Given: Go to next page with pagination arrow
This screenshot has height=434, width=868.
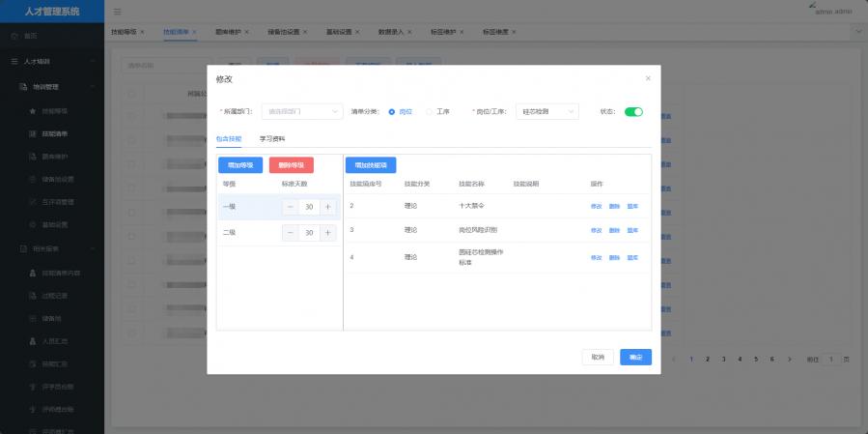Looking at the screenshot, I should pyautogui.click(x=790, y=360).
